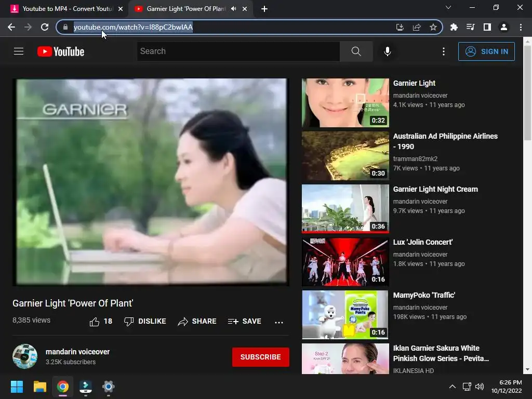Start voice search with microphone icon

(388, 51)
